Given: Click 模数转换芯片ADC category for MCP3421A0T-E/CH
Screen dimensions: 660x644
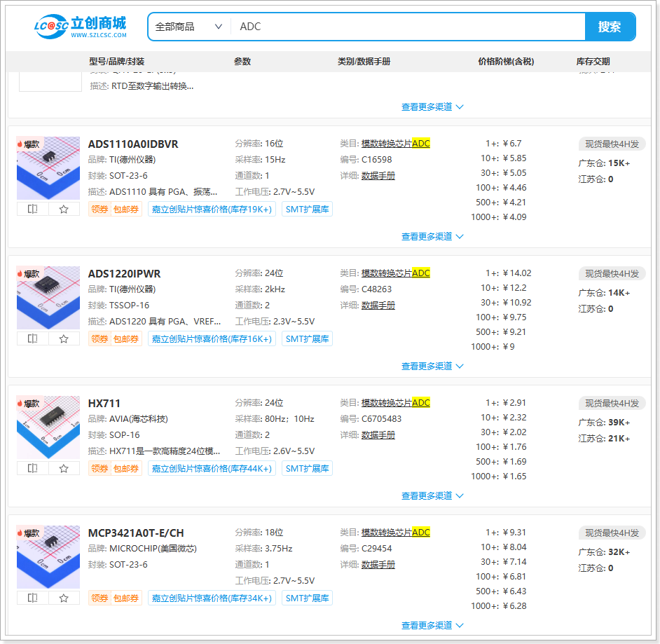Looking at the screenshot, I should (396, 533).
